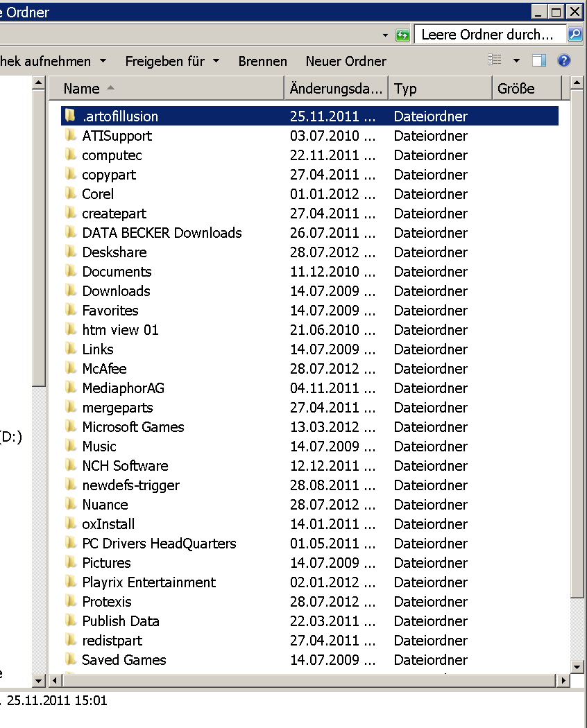Click the folder icon next to Pictures
The width and height of the screenshot is (587, 728).
pyautogui.click(x=70, y=562)
